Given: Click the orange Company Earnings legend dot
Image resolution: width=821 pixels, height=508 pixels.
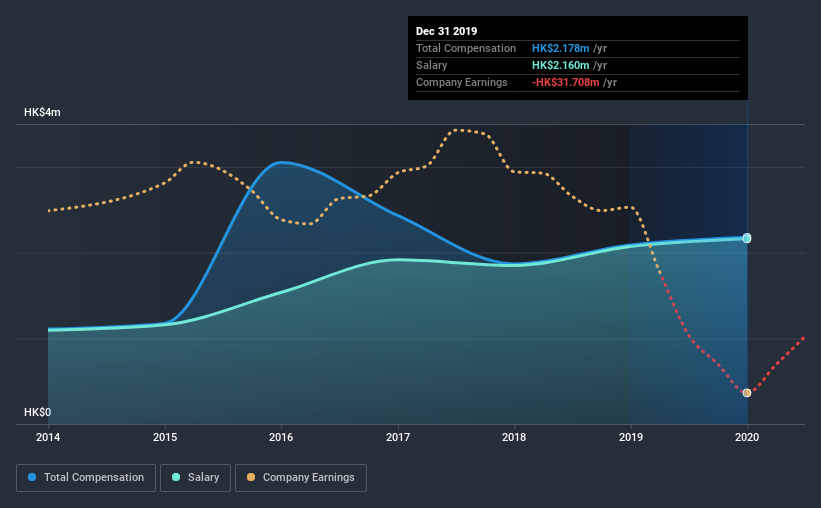Looking at the screenshot, I should click(x=251, y=477).
